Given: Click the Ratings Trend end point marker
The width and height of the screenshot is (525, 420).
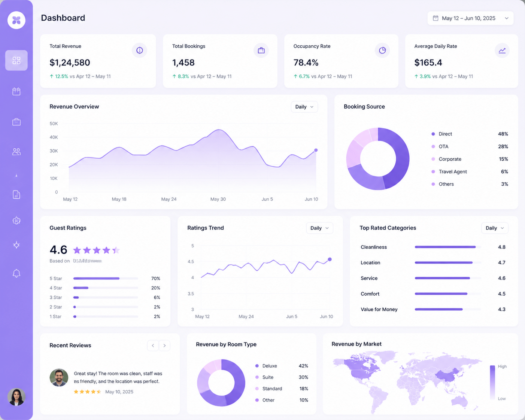Looking at the screenshot, I should (x=330, y=259).
